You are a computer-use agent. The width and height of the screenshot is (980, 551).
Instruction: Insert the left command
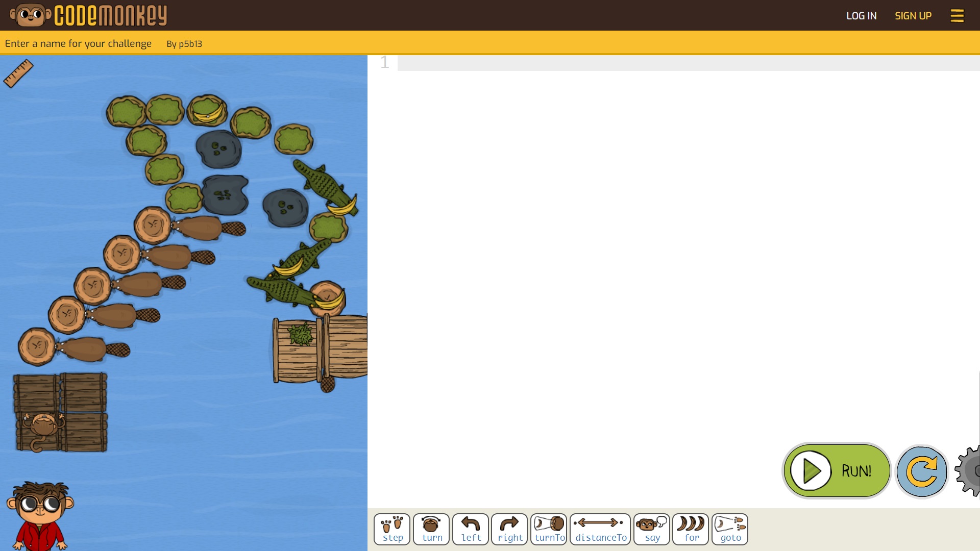[x=471, y=529]
